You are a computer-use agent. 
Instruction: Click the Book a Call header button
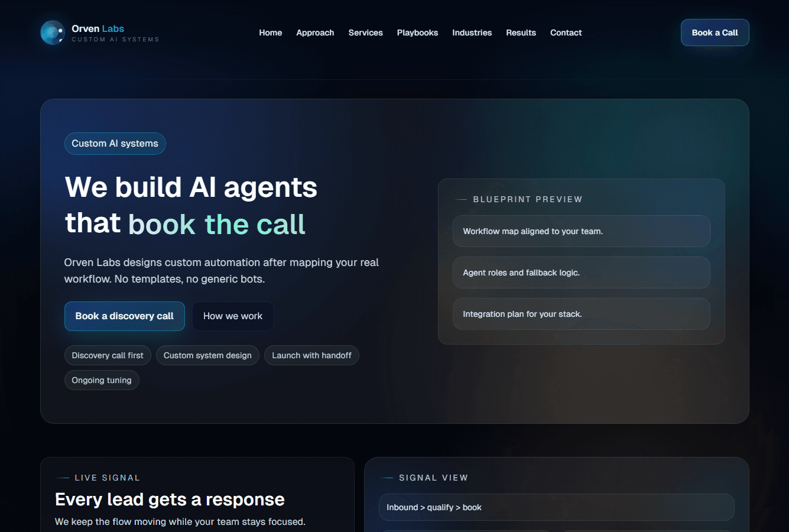[715, 33]
